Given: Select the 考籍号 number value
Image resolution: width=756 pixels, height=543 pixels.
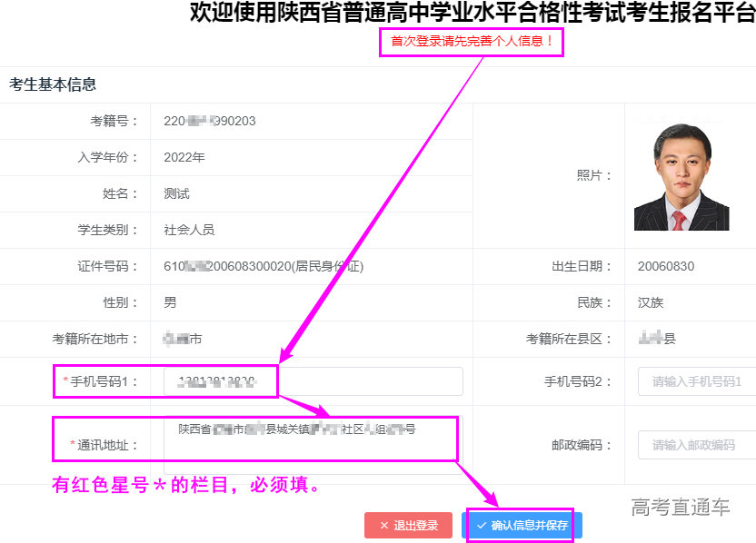Looking at the screenshot, I should point(210,121).
